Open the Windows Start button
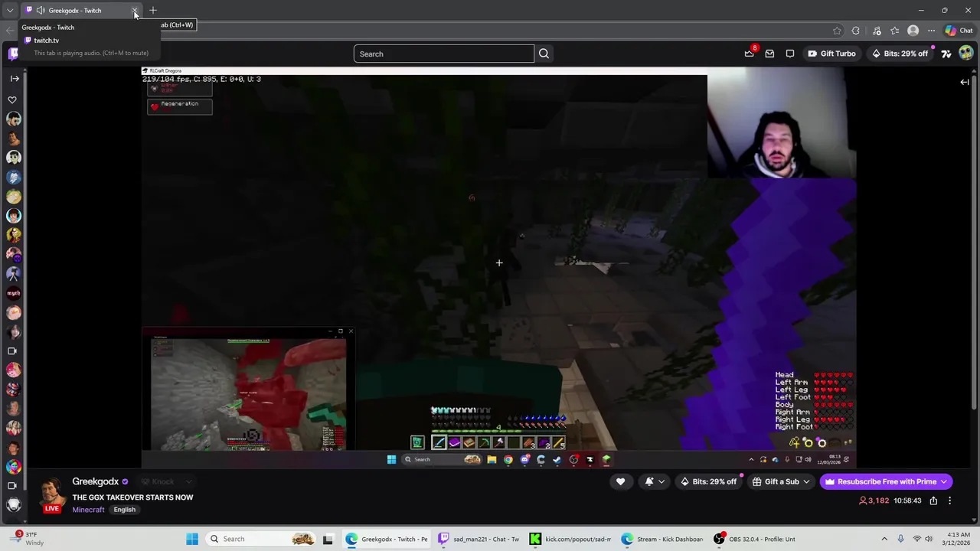The width and height of the screenshot is (980, 551). [192, 539]
